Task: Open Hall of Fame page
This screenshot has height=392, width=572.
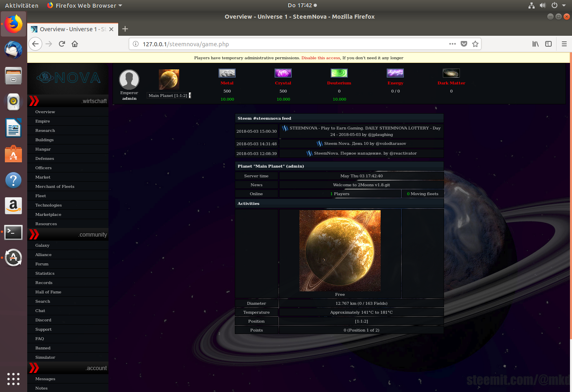Action: [x=48, y=292]
